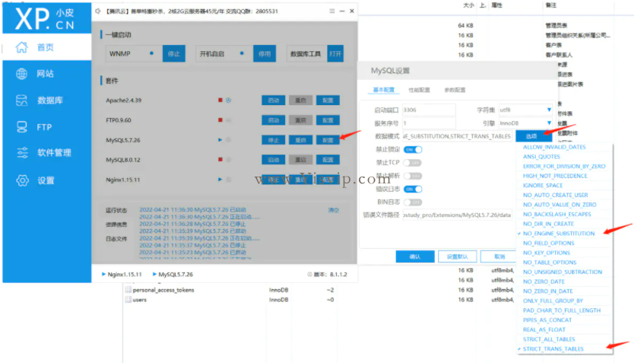Click the red stopped status icon for FTP0.9.60

[x=220, y=120]
